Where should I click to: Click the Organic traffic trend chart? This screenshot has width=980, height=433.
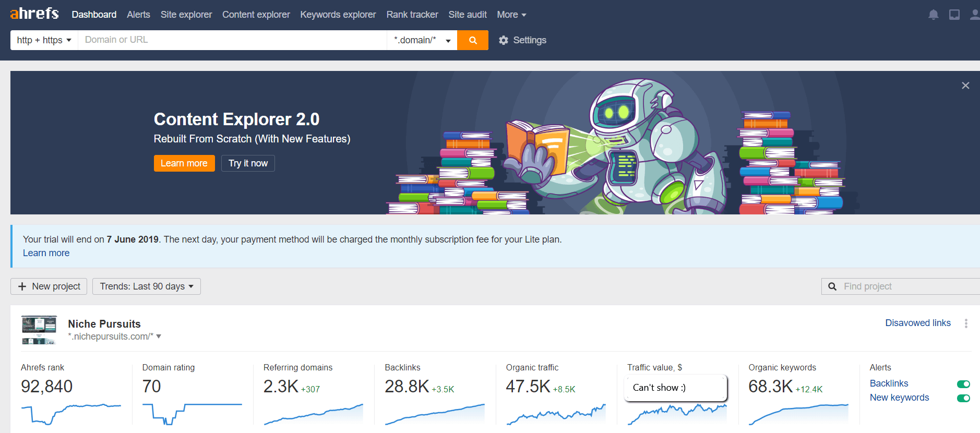pos(556,414)
